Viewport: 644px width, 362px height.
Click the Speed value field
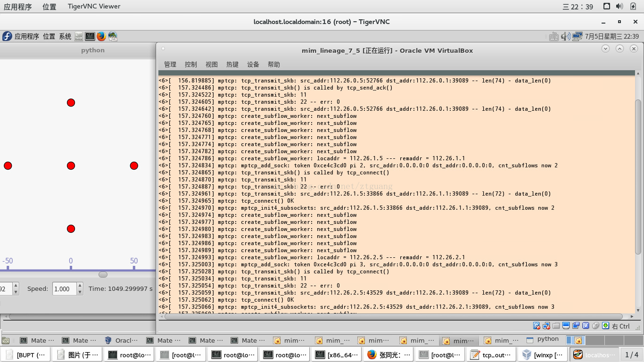[64, 289]
